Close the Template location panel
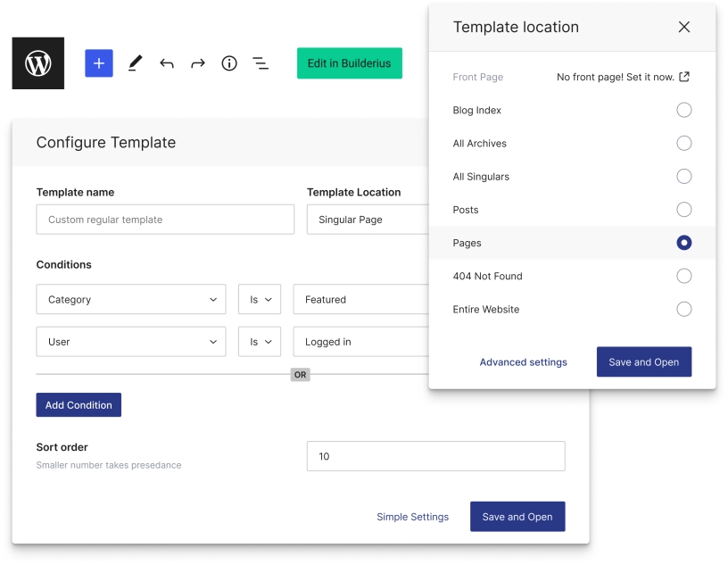728x565 pixels. [684, 27]
